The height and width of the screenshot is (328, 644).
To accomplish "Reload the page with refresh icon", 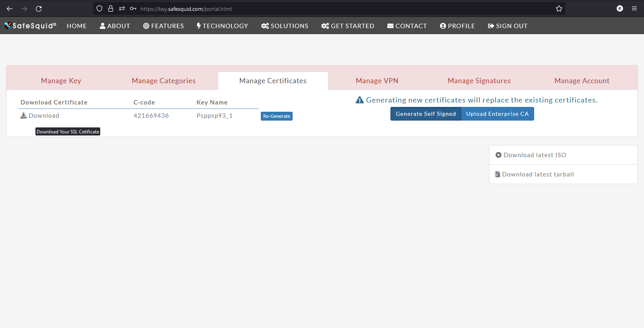I will point(39,8).
